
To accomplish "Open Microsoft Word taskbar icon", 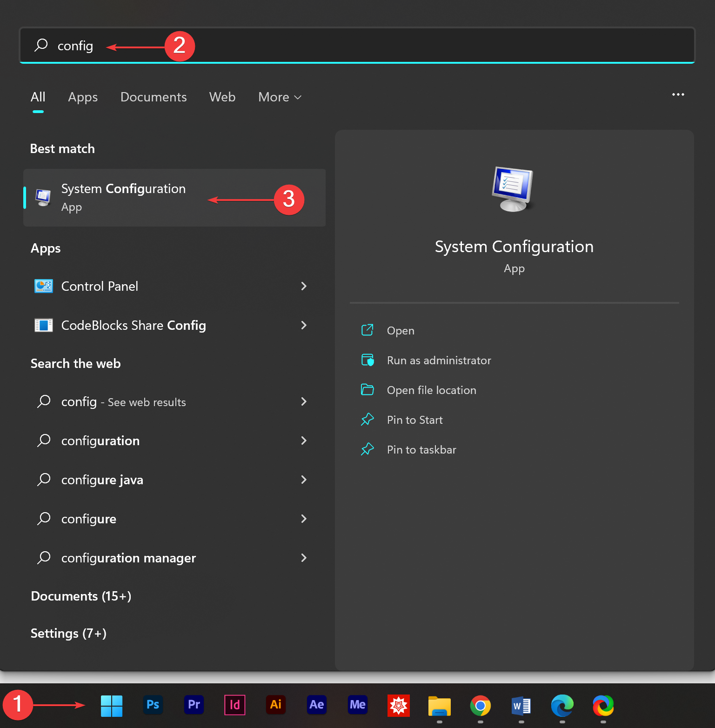I will (521, 706).
